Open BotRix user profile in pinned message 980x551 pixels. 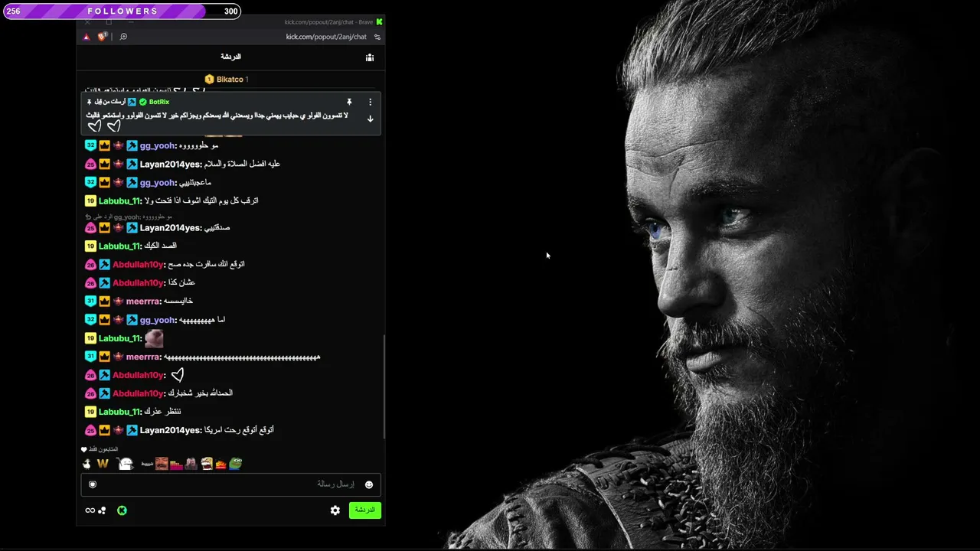(159, 102)
